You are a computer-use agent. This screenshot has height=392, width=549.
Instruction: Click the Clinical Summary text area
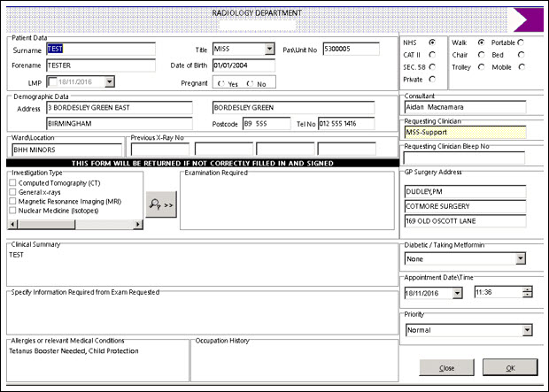[x=203, y=265]
